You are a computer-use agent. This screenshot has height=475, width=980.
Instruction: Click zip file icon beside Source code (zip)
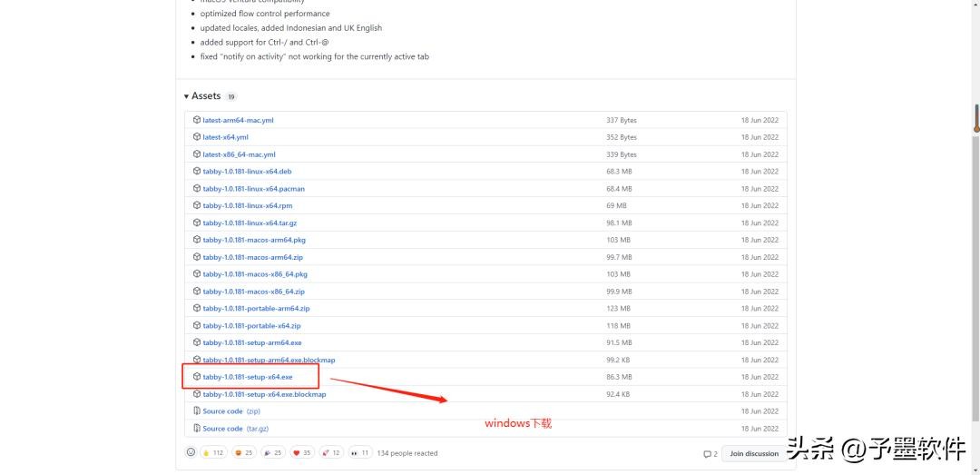click(x=197, y=411)
